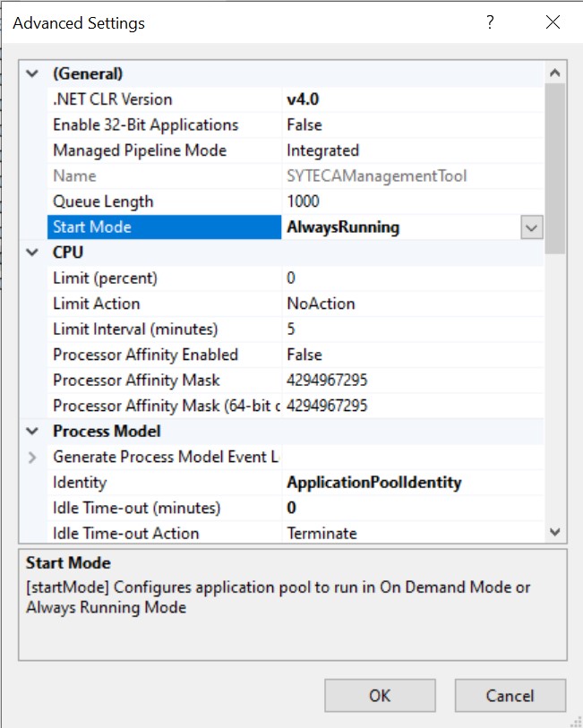The image size is (583, 728).
Task: Close the Advanced Settings dialog
Action: click(x=553, y=23)
